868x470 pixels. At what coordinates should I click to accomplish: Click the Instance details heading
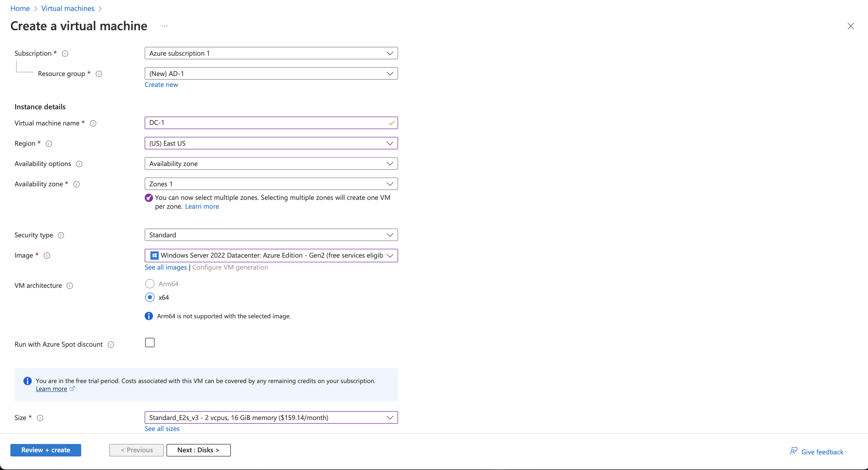pos(40,107)
